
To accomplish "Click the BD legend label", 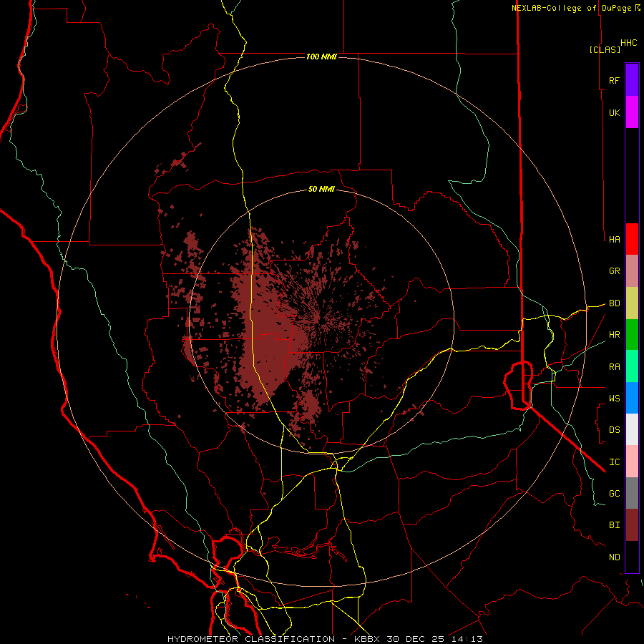I will (x=614, y=303).
